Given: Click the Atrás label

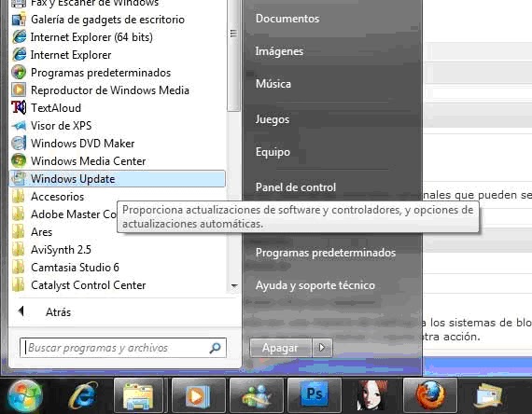Looking at the screenshot, I should pos(59,312).
